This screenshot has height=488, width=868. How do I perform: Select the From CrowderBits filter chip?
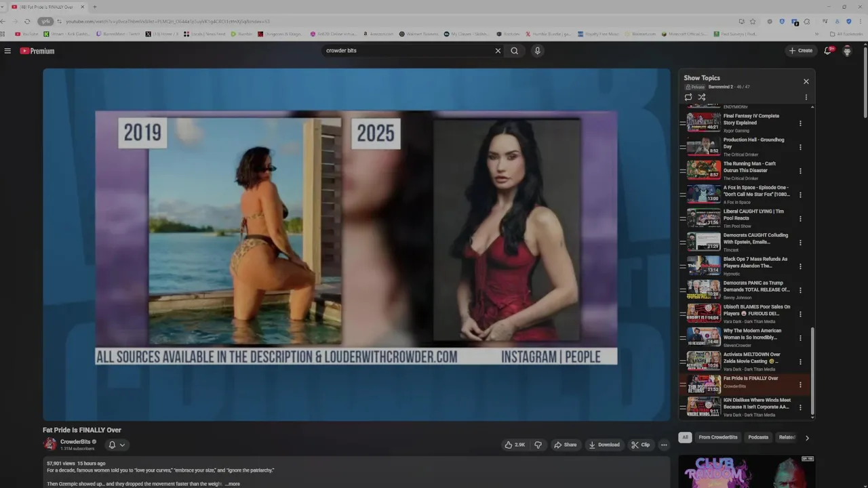coord(718,437)
